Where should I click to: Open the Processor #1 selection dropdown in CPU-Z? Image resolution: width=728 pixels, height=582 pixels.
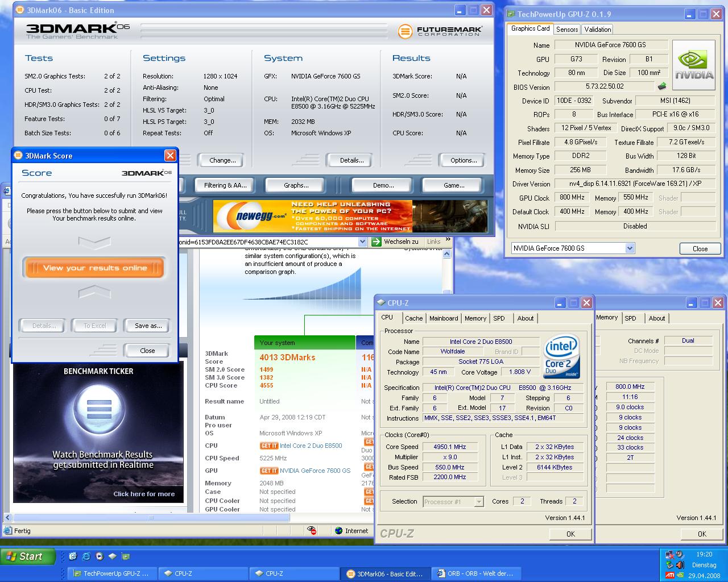[x=479, y=501]
